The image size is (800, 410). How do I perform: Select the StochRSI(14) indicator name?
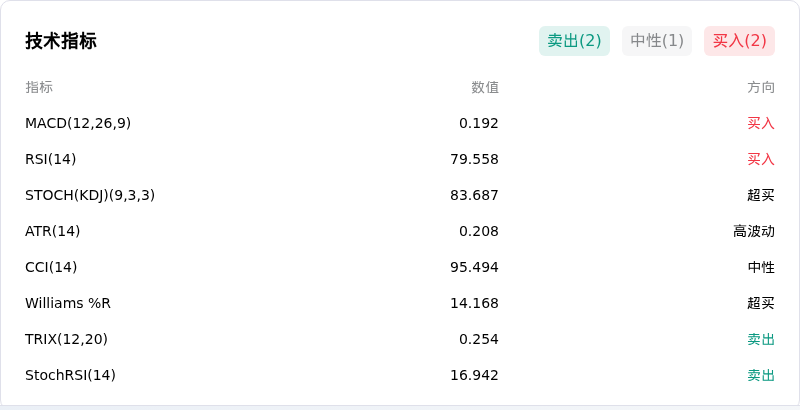[x=70, y=375]
